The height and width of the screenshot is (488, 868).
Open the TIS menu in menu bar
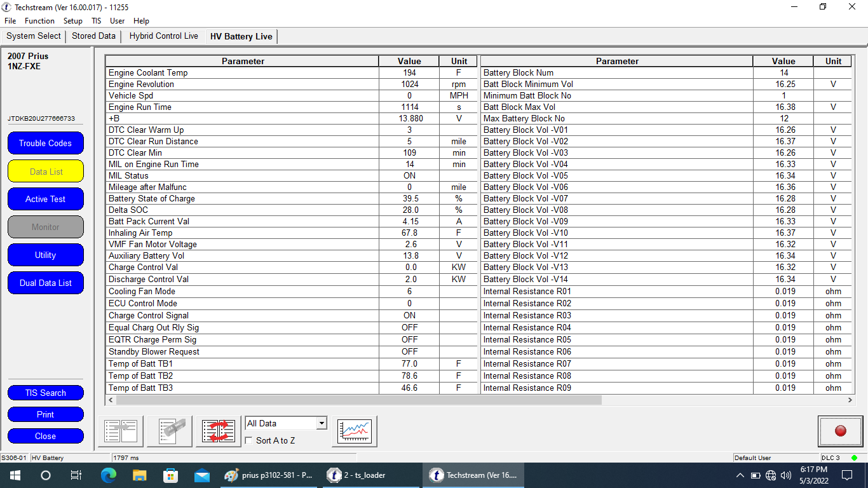pyautogui.click(x=96, y=21)
